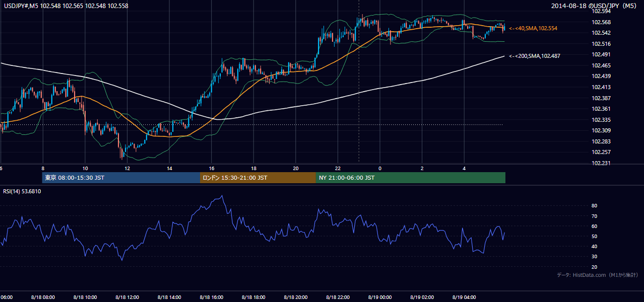This screenshot has width=644, height=302.
Task: Click price axis value 102.309
Action: click(601, 130)
